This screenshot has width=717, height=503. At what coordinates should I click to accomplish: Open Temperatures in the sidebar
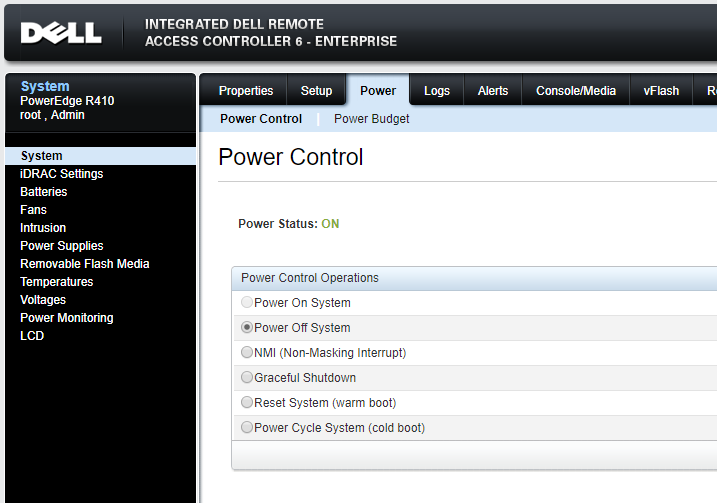point(57,282)
